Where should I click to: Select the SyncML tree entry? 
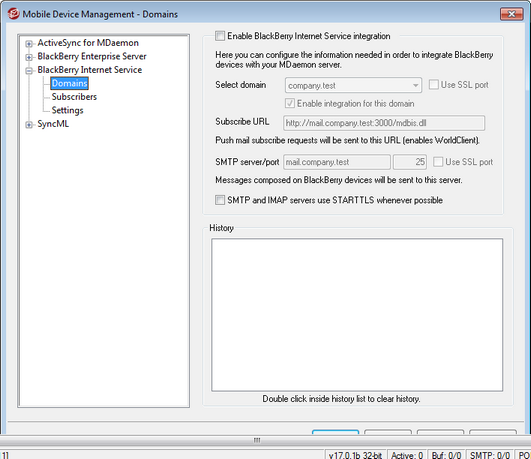[x=53, y=124]
